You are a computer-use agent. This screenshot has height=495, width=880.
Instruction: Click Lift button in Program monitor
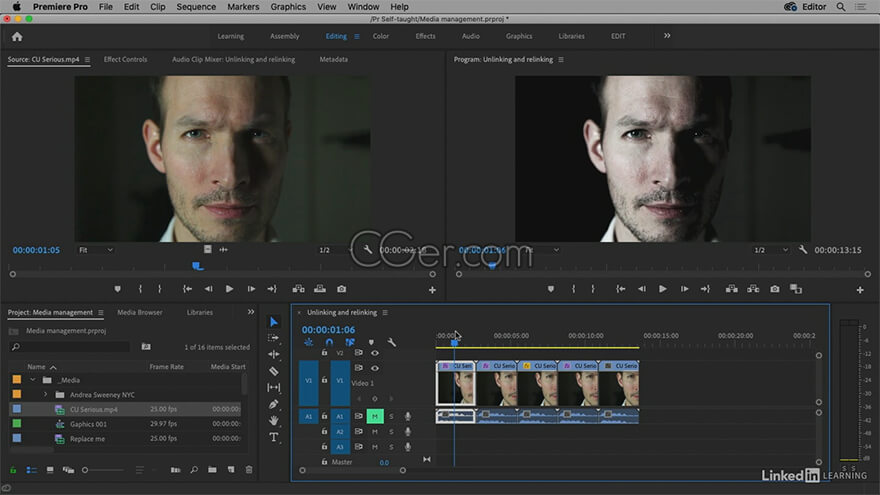click(732, 289)
